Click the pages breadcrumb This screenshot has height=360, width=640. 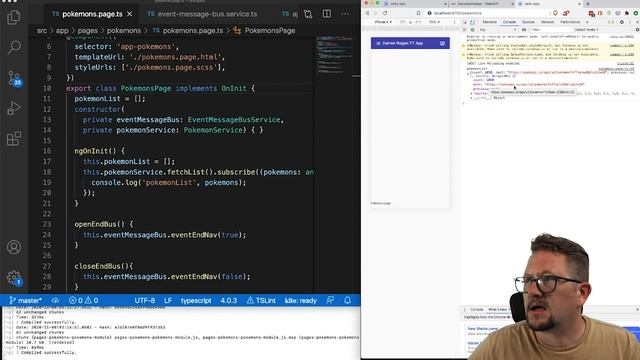88,31
